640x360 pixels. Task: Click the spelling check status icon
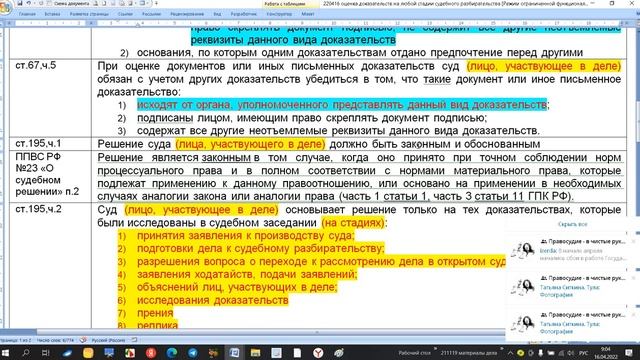coord(83,340)
